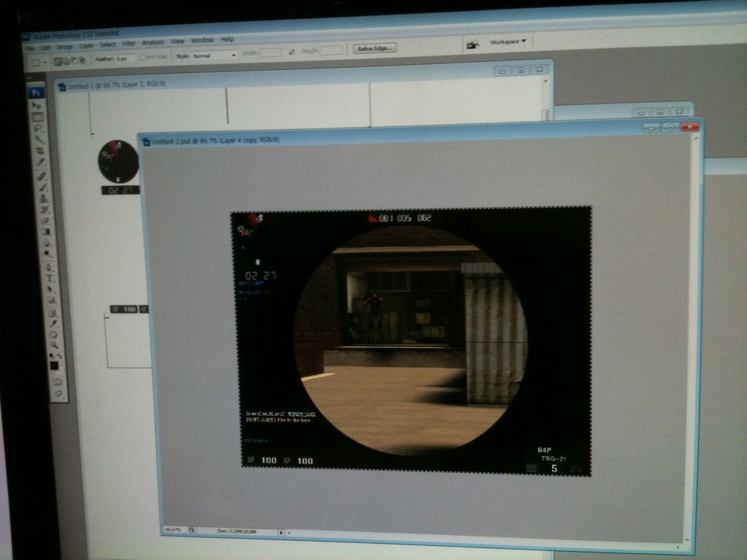The image size is (747, 560).
Task: Click the swap width and height icon
Action: [x=292, y=52]
